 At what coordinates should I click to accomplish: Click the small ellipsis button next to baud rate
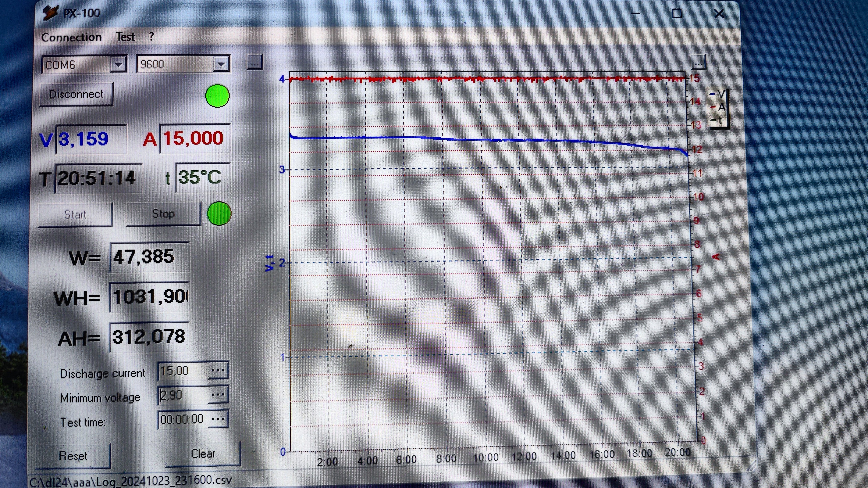[255, 63]
